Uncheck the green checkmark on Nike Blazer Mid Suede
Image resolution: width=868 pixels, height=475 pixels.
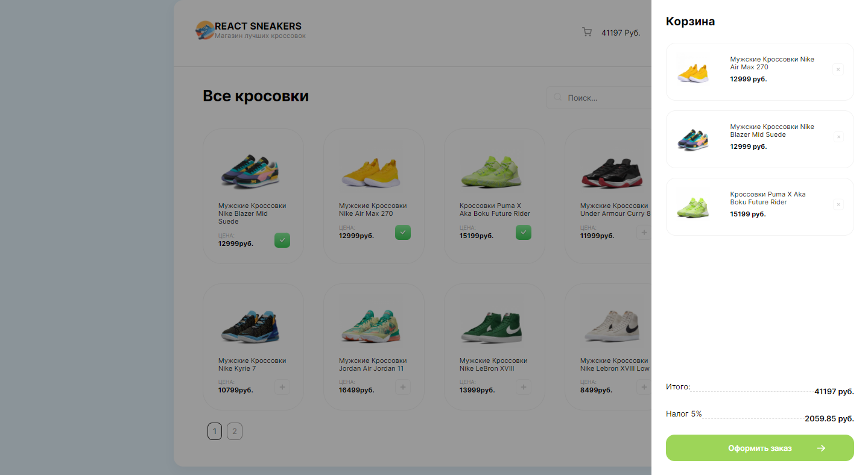(x=282, y=240)
